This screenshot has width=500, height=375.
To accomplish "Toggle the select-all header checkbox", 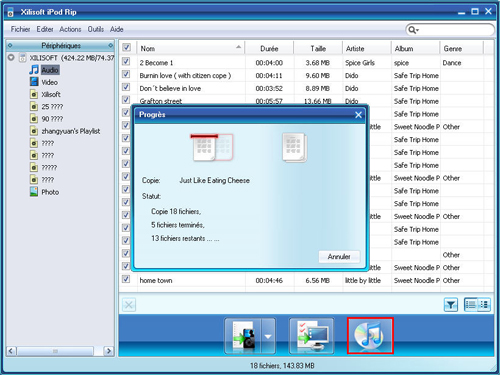I will (126, 47).
